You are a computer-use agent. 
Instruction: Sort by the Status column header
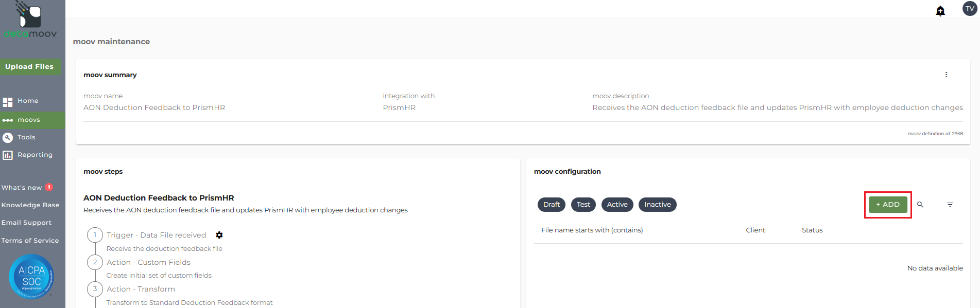coord(812,230)
